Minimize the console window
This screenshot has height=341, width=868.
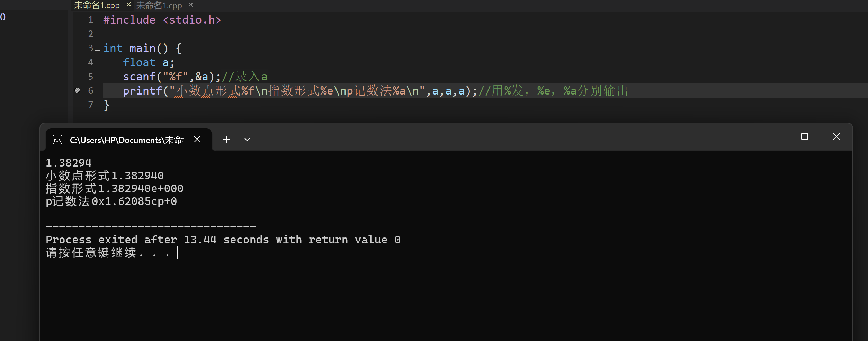[773, 136]
